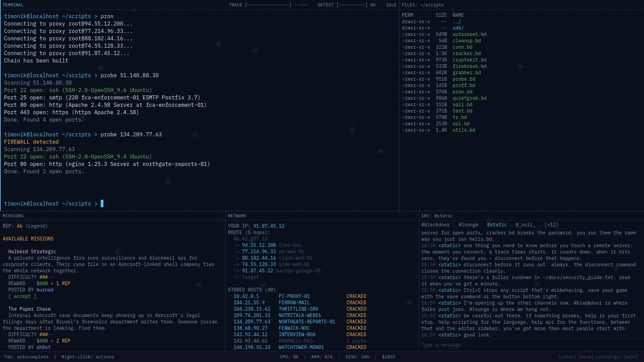Focus the IRC message input field
Screen dimensions: 644x362
(531, 345)
